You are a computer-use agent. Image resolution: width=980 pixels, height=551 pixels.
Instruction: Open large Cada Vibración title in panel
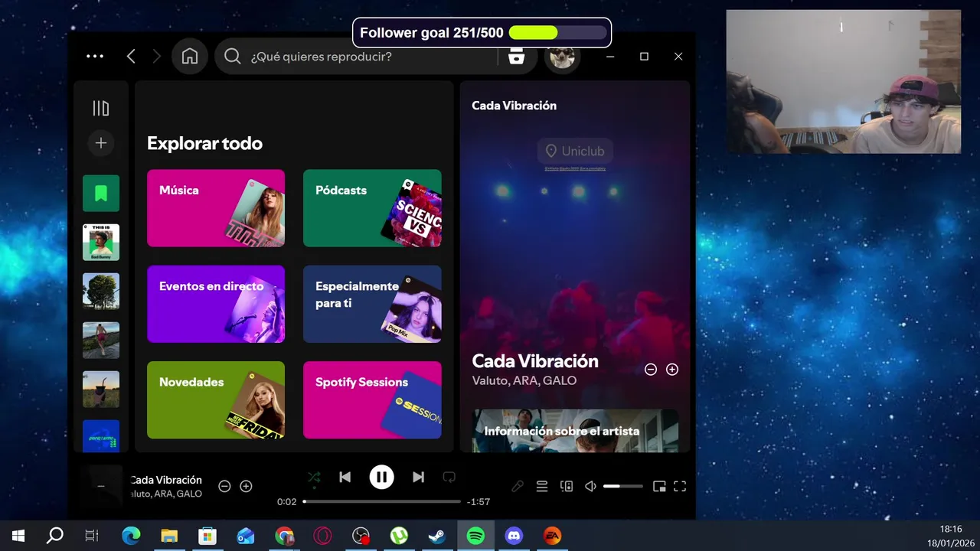[535, 360]
